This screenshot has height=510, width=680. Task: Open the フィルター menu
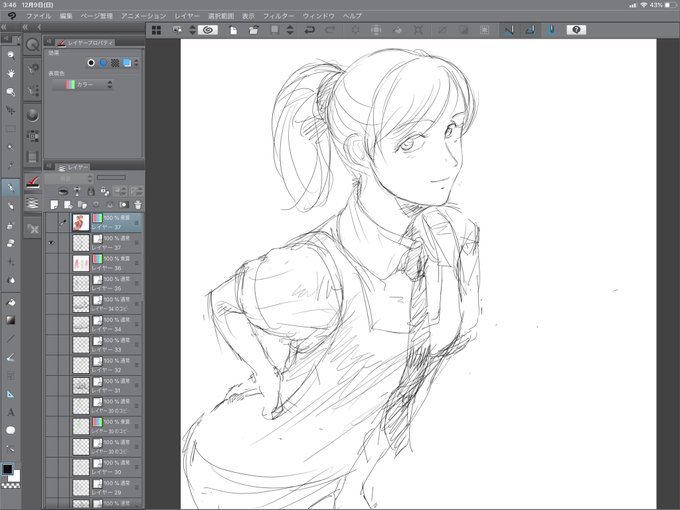pyautogui.click(x=278, y=16)
